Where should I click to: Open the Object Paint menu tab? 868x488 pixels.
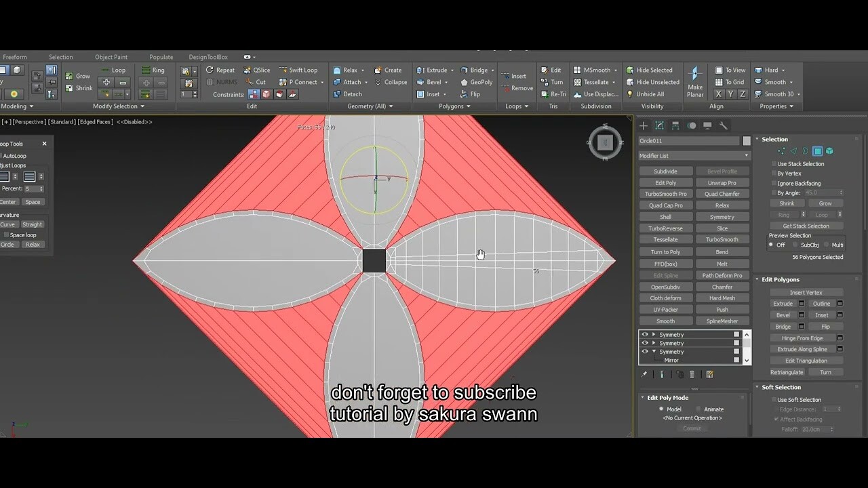click(x=111, y=57)
